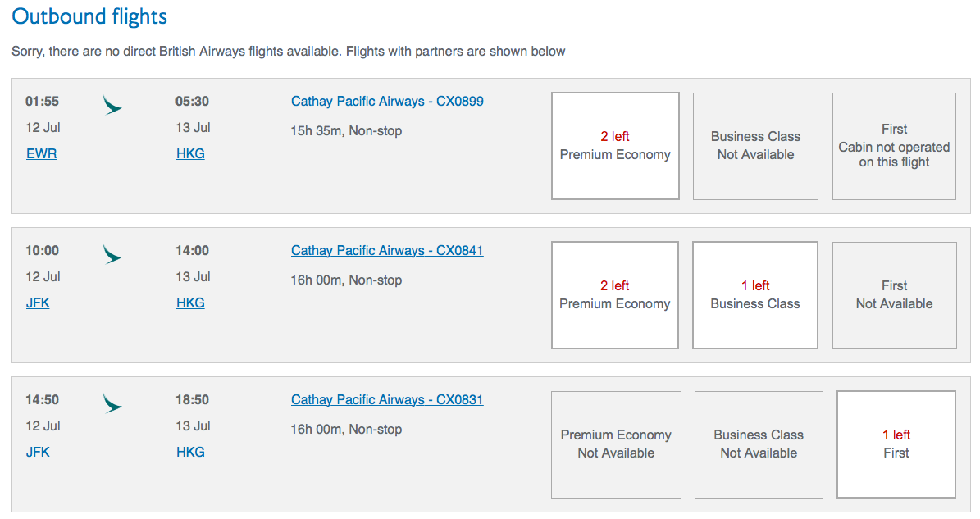980x519 pixels.
Task: Click Cathay Pacific logo on CX0841 flight
Action: [x=112, y=253]
